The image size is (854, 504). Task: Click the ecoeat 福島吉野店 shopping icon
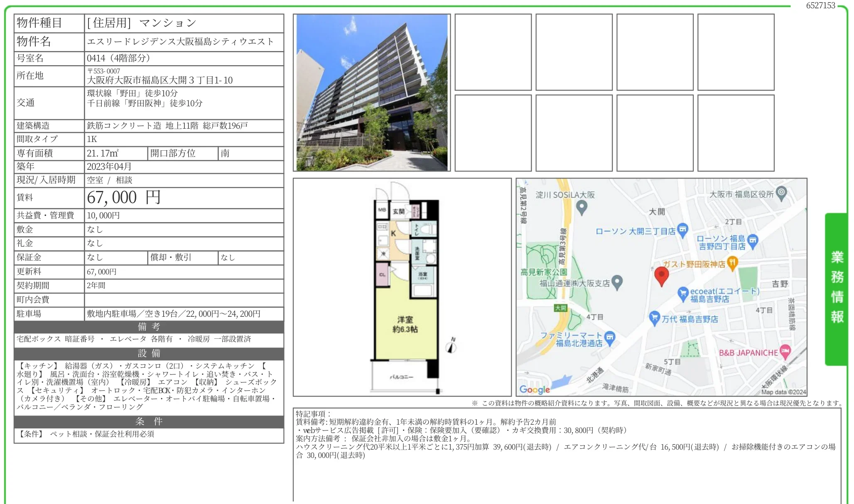coord(683,294)
